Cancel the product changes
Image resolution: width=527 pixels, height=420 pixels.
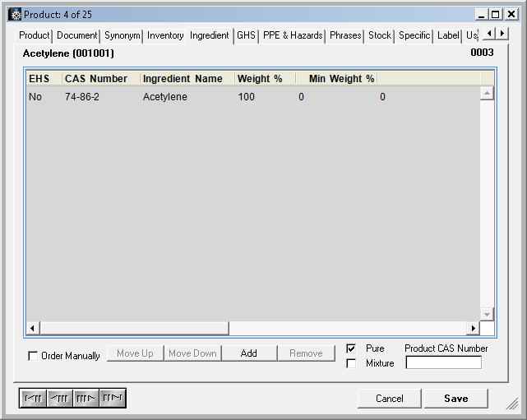(x=390, y=399)
